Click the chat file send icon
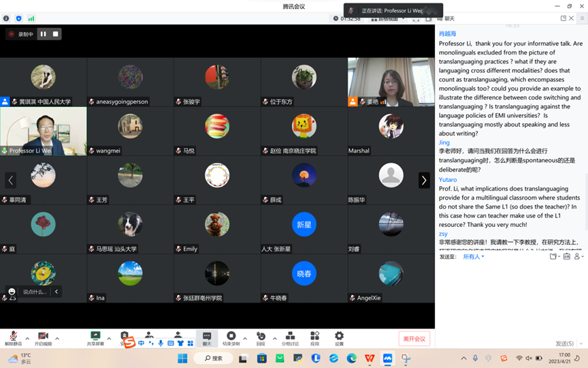Viewport: 588px width, 368px height. [555, 256]
